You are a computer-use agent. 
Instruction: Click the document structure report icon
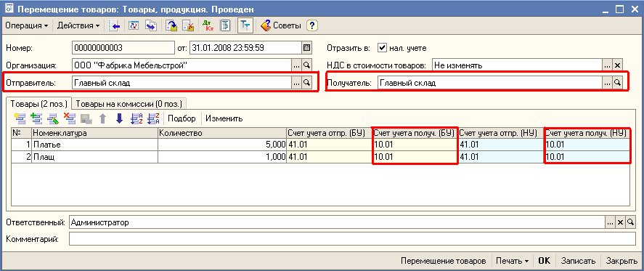[225, 25]
